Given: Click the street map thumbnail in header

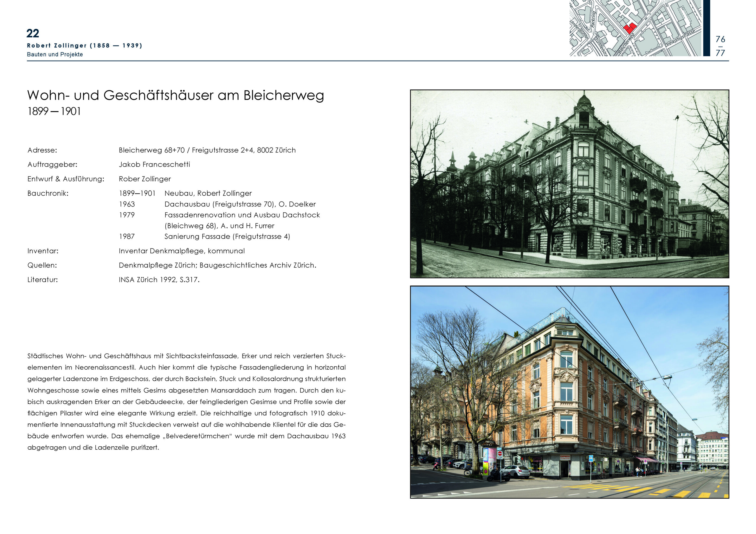Looking at the screenshot, I should tap(655, 36).
